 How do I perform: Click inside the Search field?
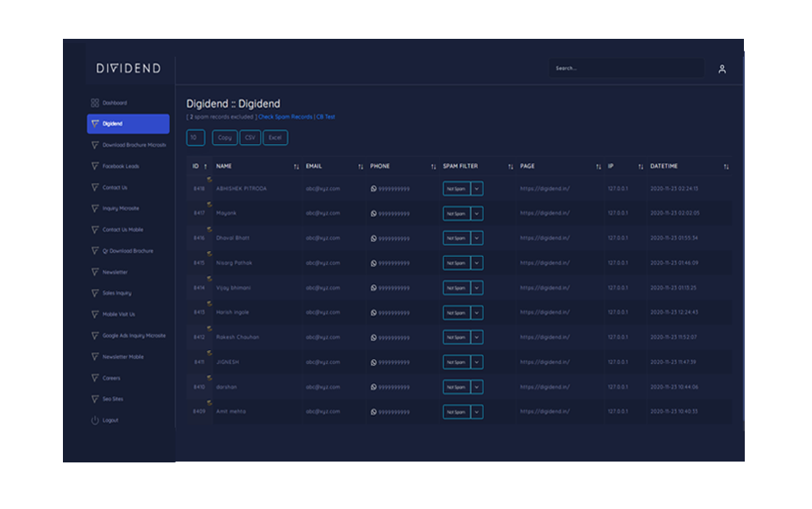click(x=627, y=68)
